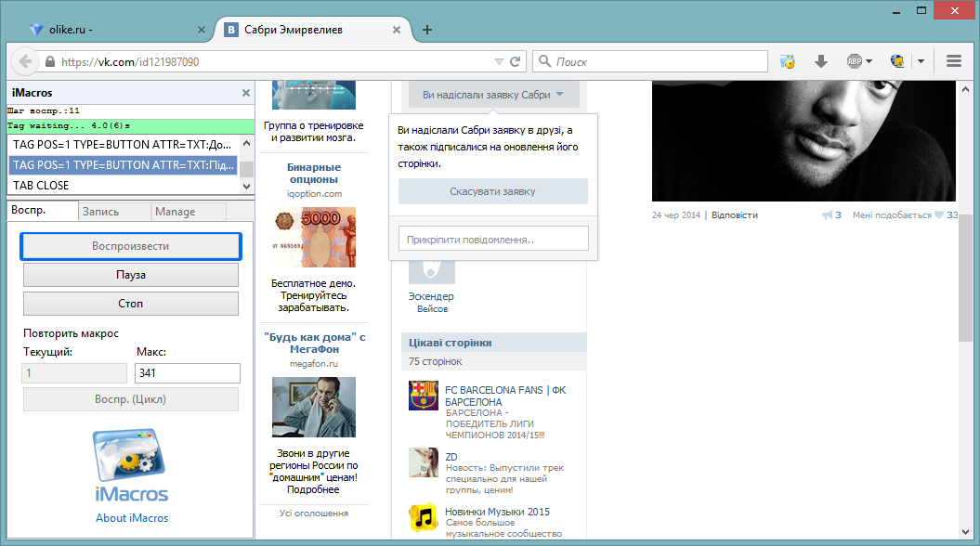Pause the macro with Пауза button
This screenshot has width=980, height=546.
tap(131, 275)
